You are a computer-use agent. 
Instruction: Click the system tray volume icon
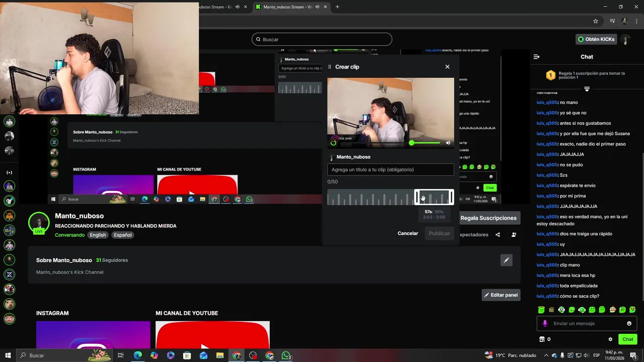587,355
